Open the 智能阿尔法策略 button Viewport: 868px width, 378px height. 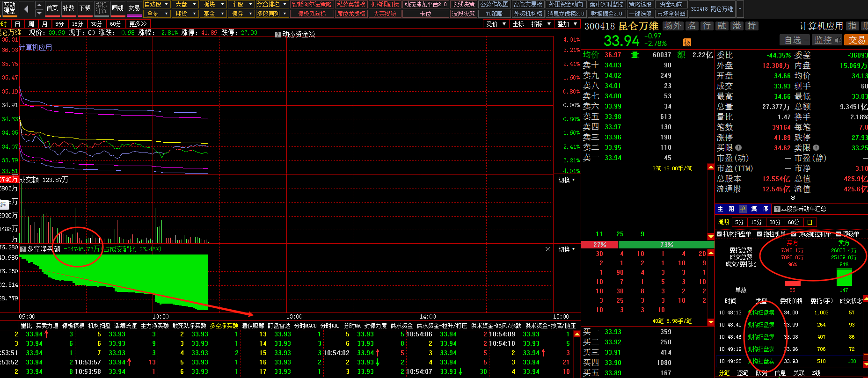point(312,4)
